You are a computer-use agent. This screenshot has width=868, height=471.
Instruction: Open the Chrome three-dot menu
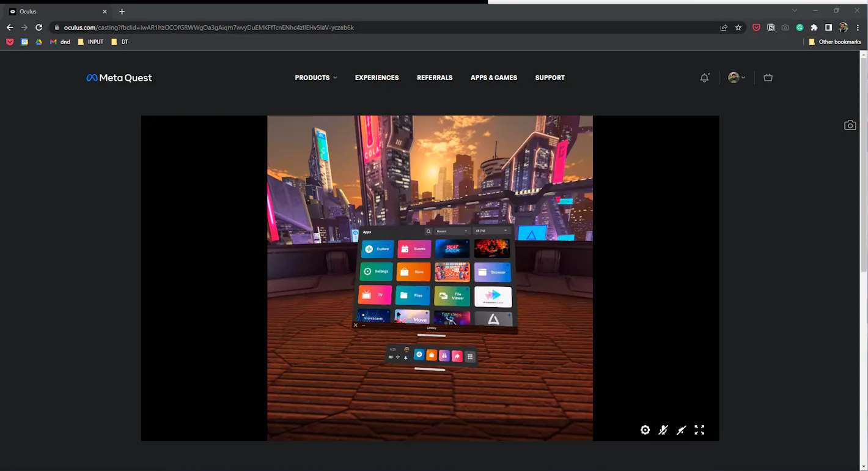coord(858,28)
